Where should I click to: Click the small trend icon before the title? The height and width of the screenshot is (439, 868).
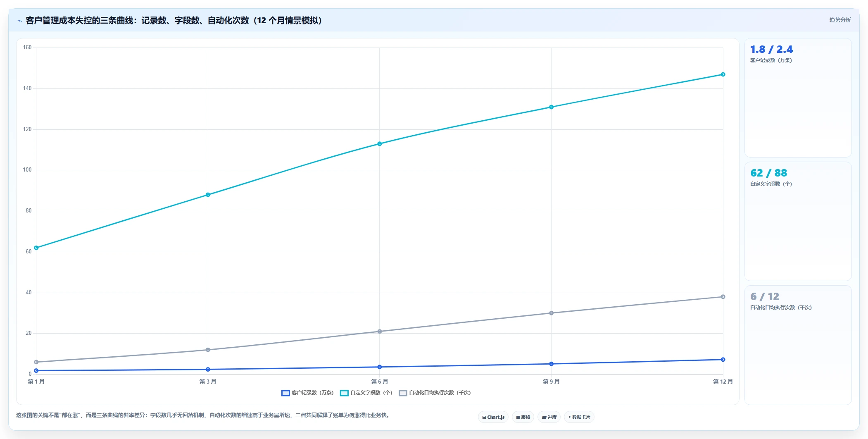[19, 21]
